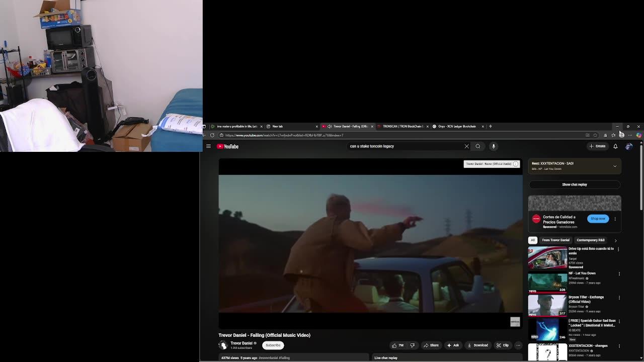Screen dimensions: 644x362
Task: Click the search magnifier button
Action: (478, 146)
